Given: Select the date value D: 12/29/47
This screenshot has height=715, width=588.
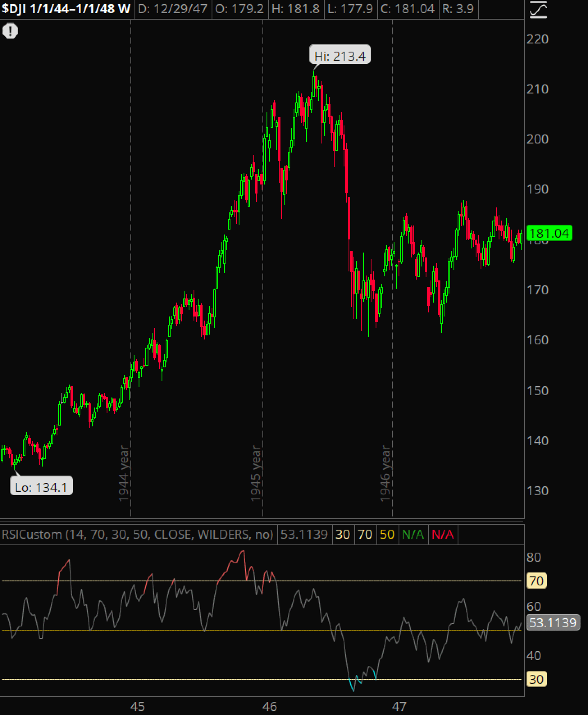Looking at the screenshot, I should (173, 9).
